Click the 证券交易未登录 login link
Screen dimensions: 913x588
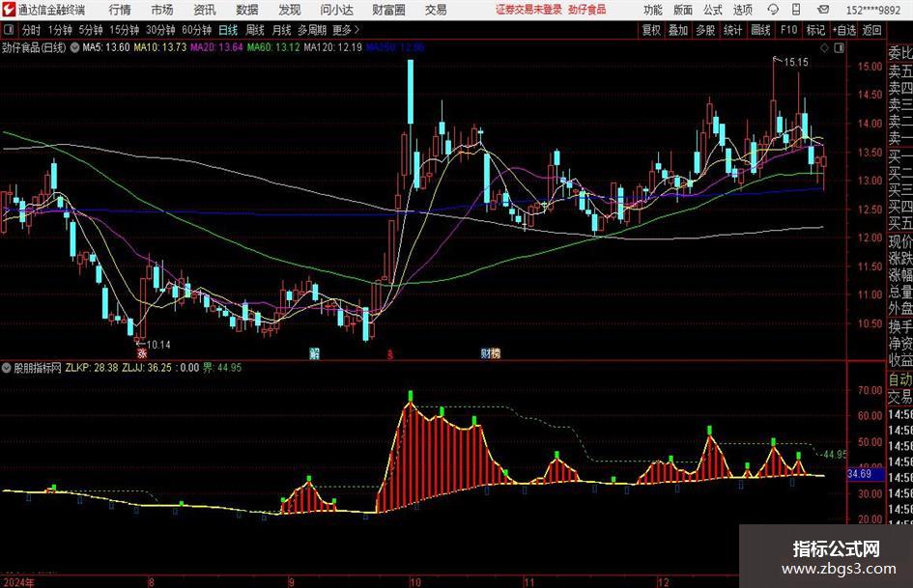pos(528,10)
